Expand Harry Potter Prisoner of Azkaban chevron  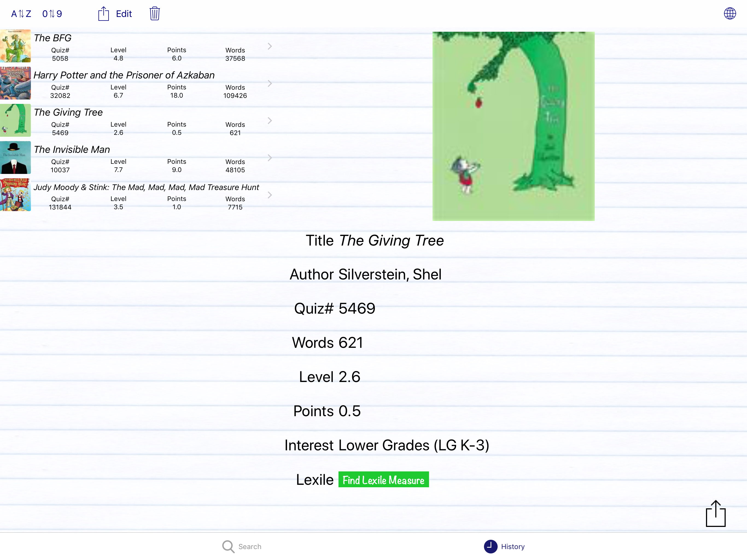pos(270,83)
